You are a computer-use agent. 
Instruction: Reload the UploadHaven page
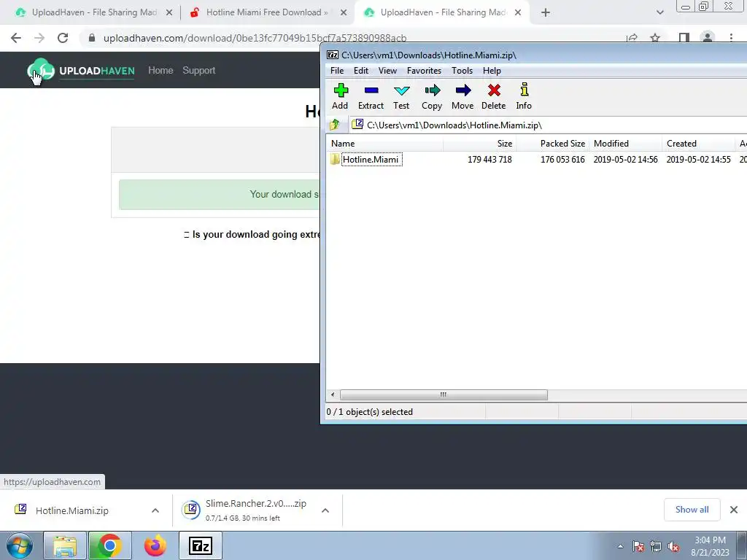[x=63, y=38]
